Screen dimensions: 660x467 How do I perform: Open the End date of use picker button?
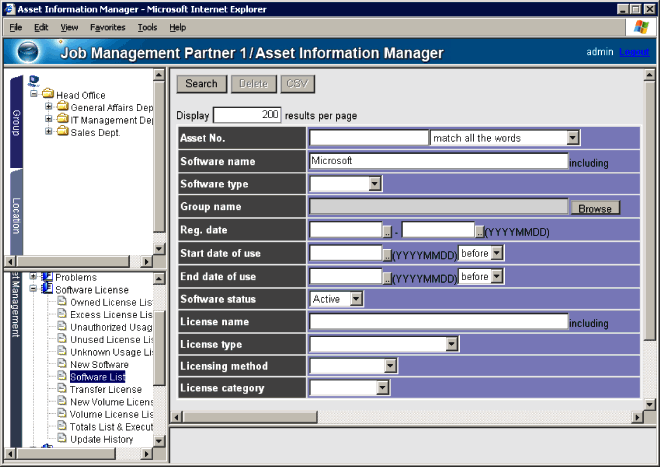click(388, 276)
